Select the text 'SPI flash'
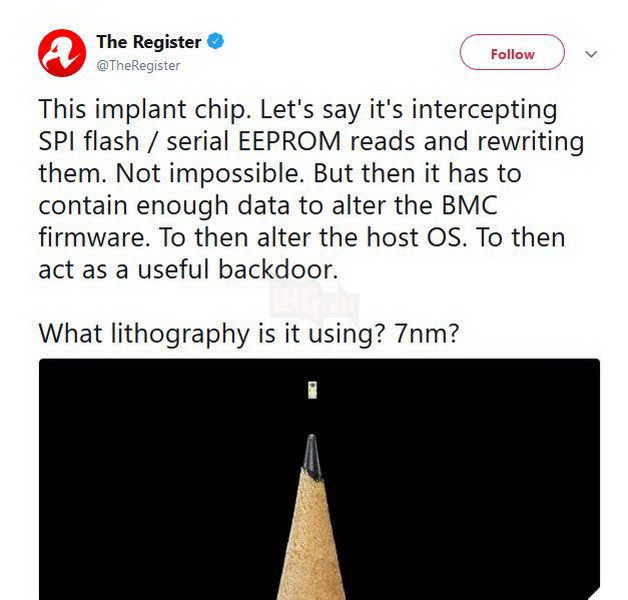Viewport: 628px width, 600px height. (89, 141)
